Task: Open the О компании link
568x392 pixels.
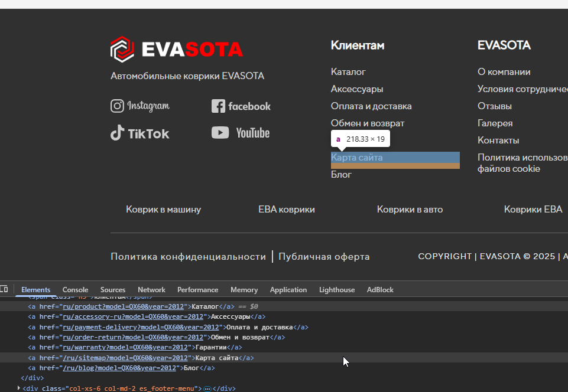Action: click(504, 71)
